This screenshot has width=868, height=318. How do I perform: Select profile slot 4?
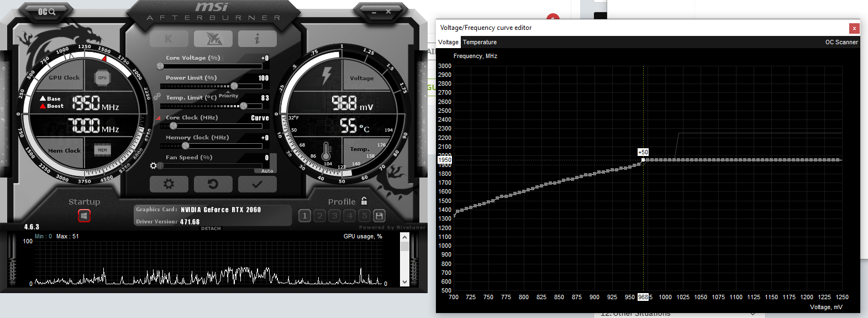pyautogui.click(x=349, y=216)
